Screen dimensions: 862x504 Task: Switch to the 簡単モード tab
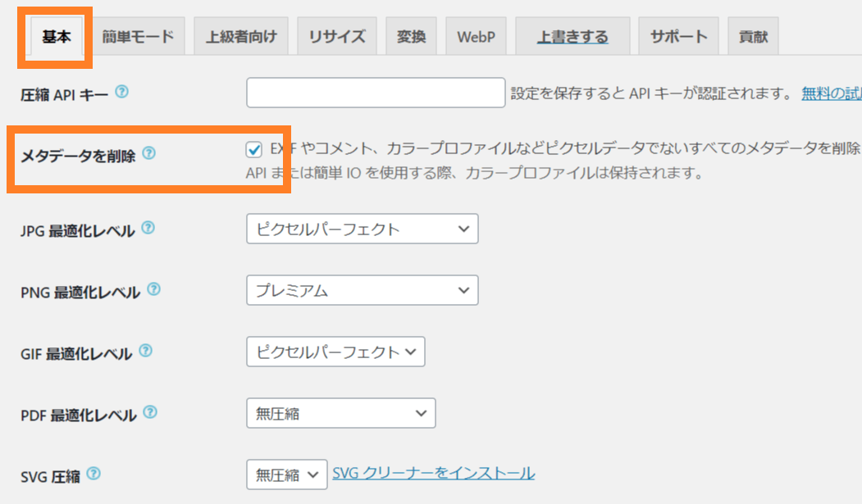coord(138,36)
